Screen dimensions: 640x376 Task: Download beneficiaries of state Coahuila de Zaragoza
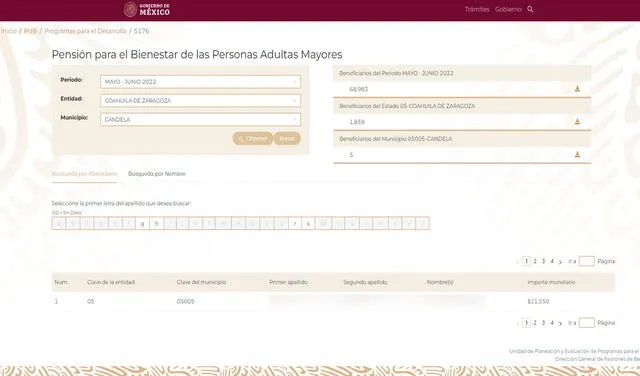(x=577, y=121)
